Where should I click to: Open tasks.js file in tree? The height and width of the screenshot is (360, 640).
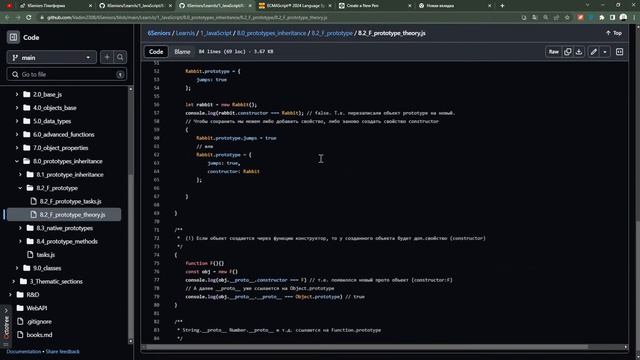tap(45, 255)
